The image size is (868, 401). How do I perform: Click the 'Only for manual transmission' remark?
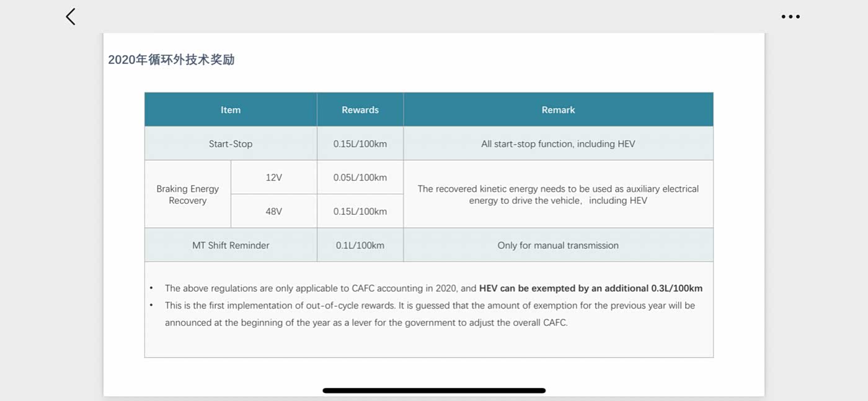558,245
